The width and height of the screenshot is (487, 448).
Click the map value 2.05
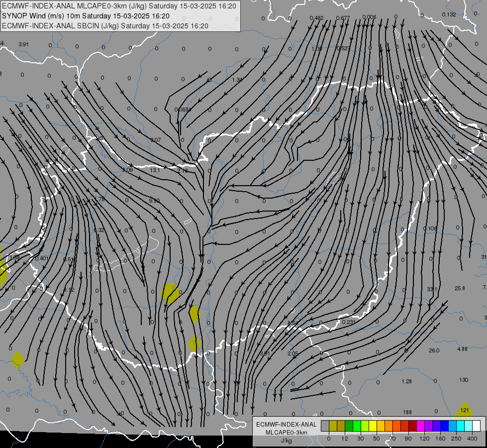point(293,353)
